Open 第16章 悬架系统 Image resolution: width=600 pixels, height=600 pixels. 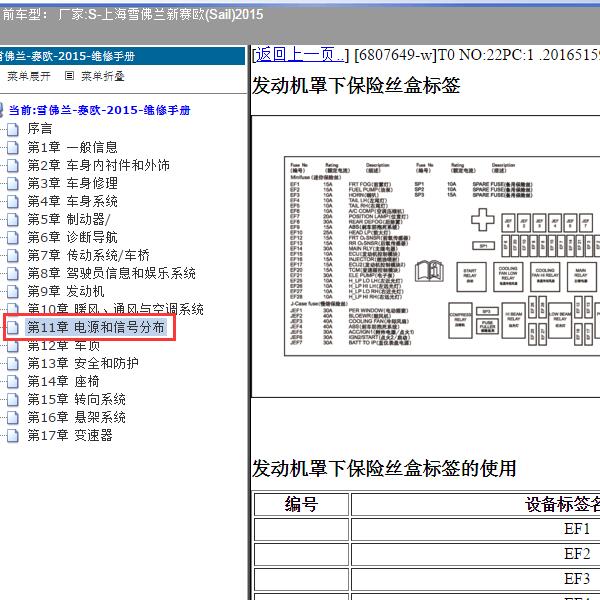pyautogui.click(x=77, y=417)
